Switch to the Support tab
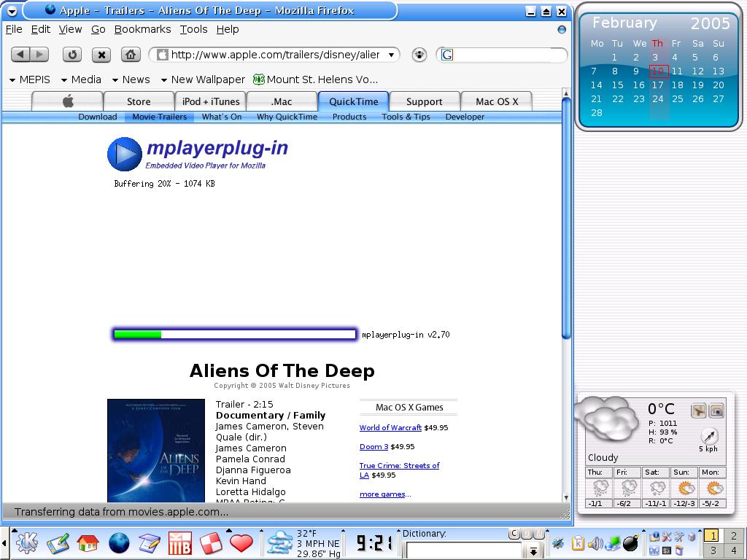Viewport: 747px width, 560px height. tap(424, 101)
